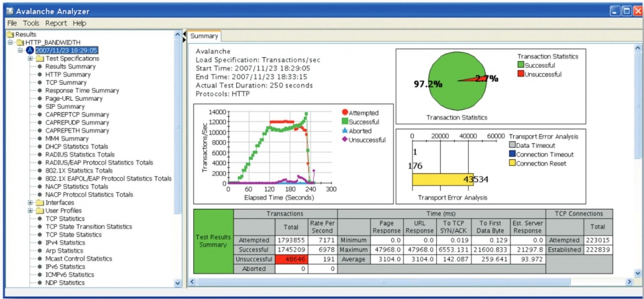Open CAPREPTCP Summary

(x=77, y=114)
